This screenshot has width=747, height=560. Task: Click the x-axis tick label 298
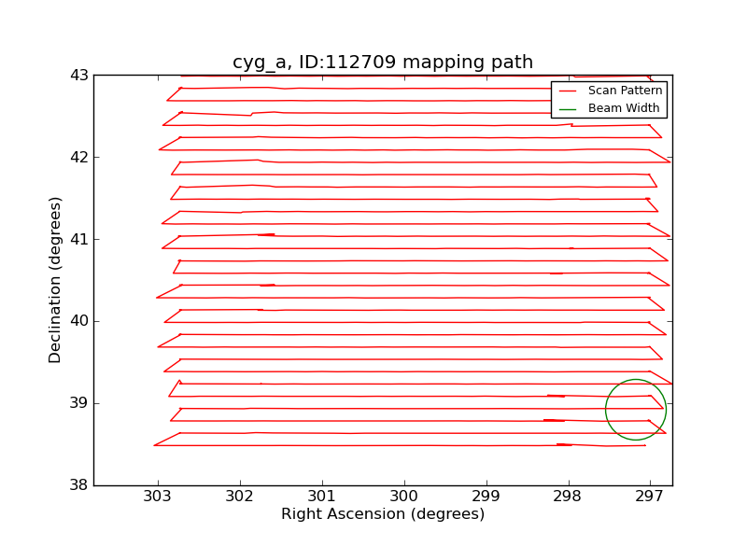[569, 497]
